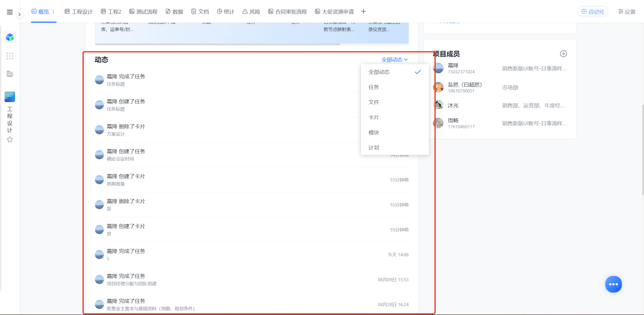Click 霜降's avatar in project members

[439, 68]
